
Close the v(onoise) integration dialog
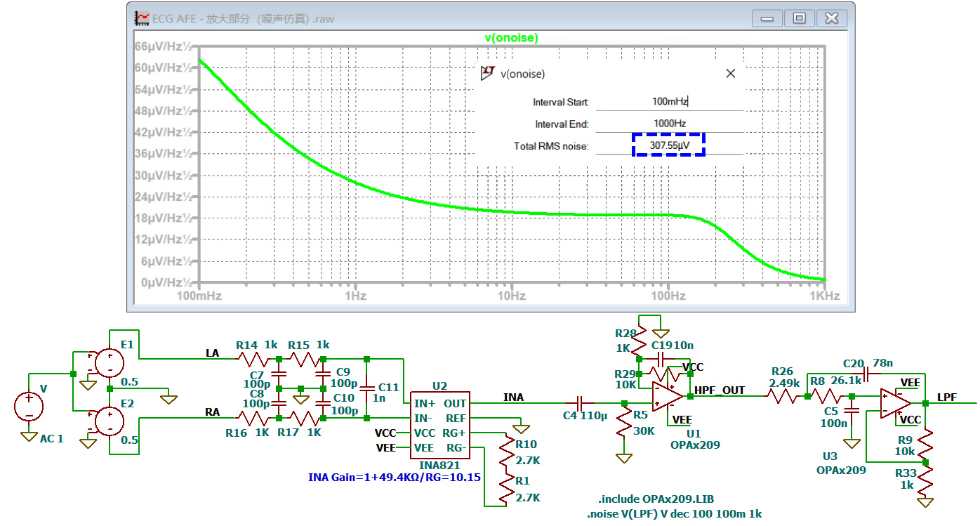click(x=730, y=73)
